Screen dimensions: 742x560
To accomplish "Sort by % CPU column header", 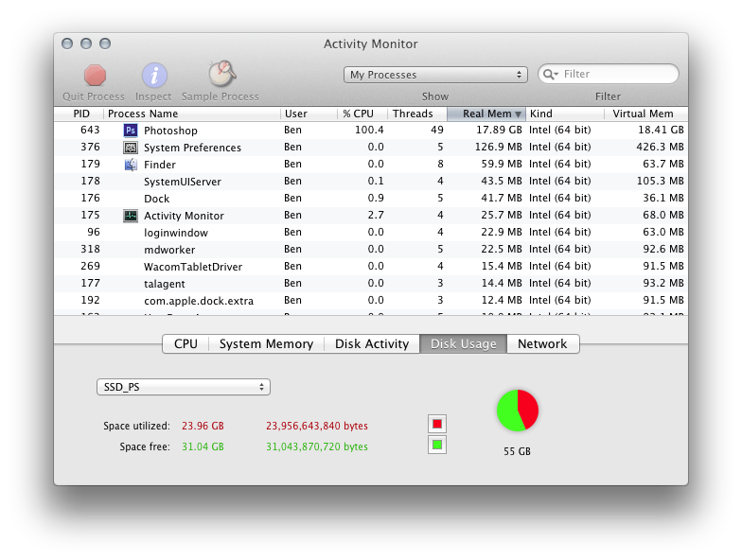I will 362,114.
